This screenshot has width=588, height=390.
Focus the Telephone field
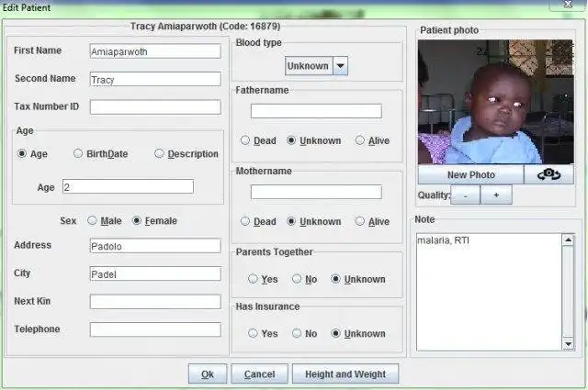[x=155, y=329]
